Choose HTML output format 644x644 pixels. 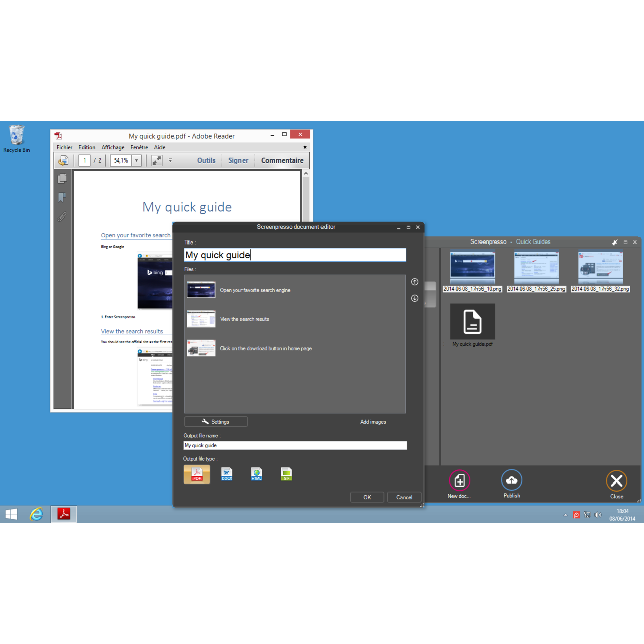pyautogui.click(x=257, y=474)
